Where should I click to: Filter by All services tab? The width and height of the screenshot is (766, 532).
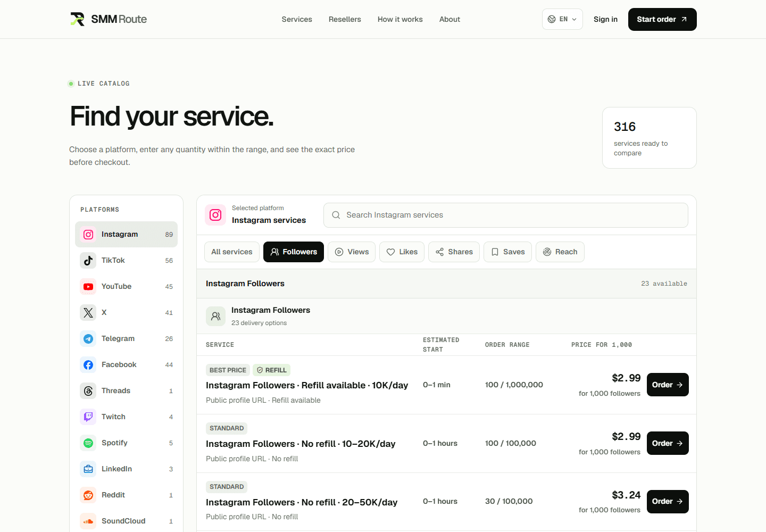(232, 252)
